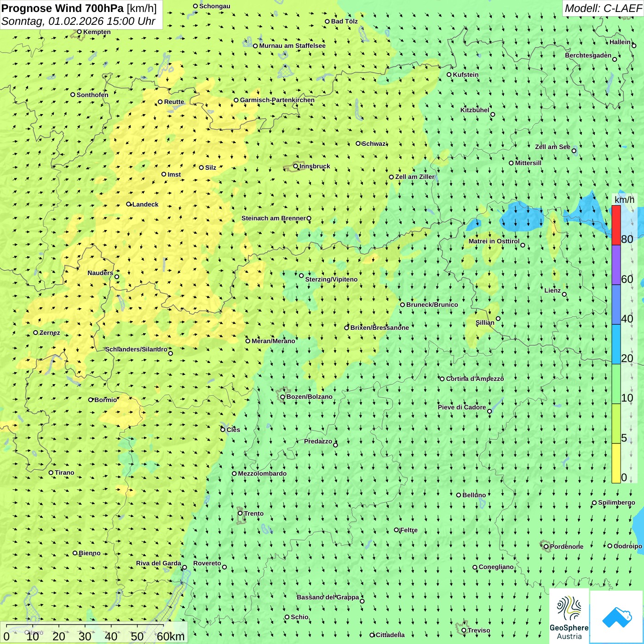Image resolution: width=644 pixels, height=644 pixels.
Task: Click the Meran/Merano marker
Action: pos(247,341)
